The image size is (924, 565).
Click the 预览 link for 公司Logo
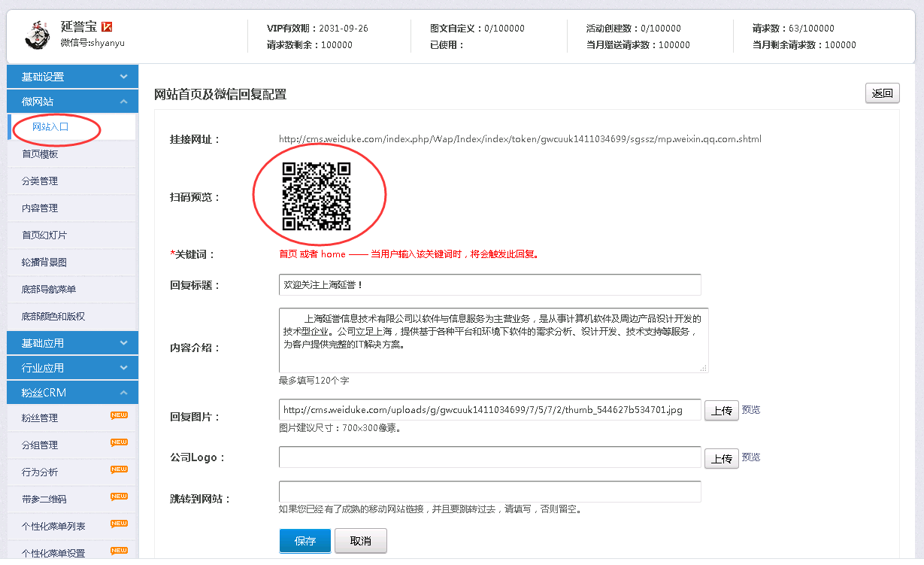(751, 457)
